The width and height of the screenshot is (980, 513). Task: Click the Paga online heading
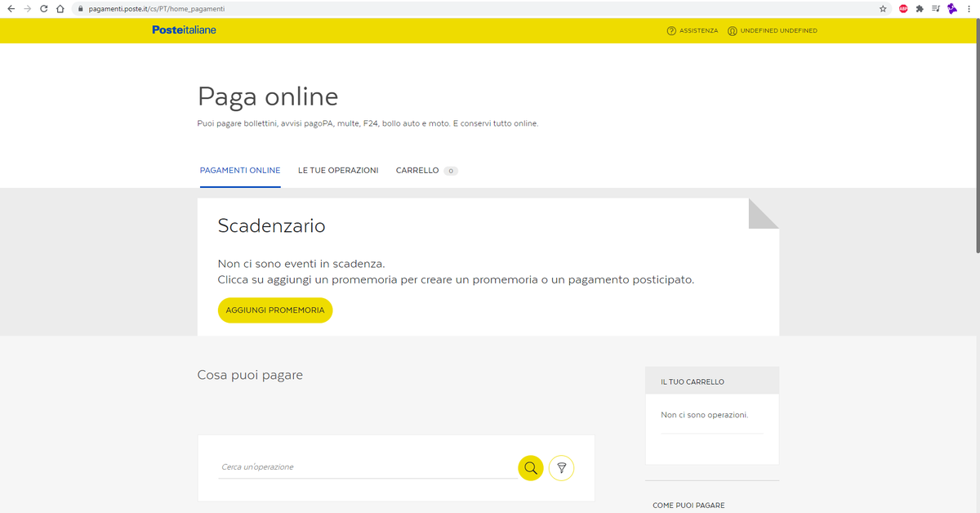pyautogui.click(x=268, y=96)
